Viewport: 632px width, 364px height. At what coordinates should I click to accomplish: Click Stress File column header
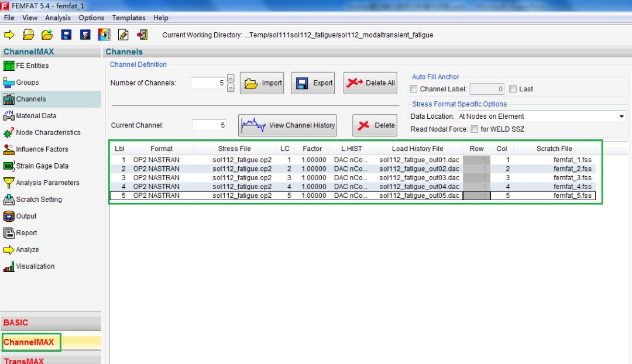(234, 149)
